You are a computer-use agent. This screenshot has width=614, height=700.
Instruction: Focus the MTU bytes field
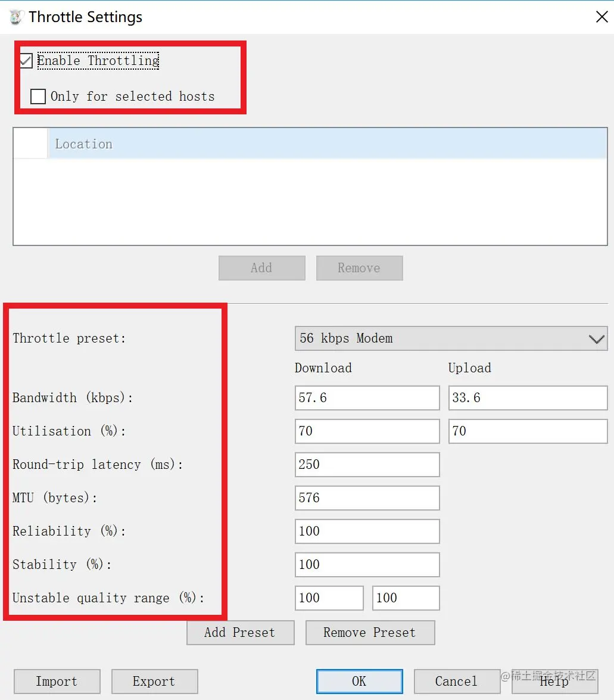coord(367,498)
